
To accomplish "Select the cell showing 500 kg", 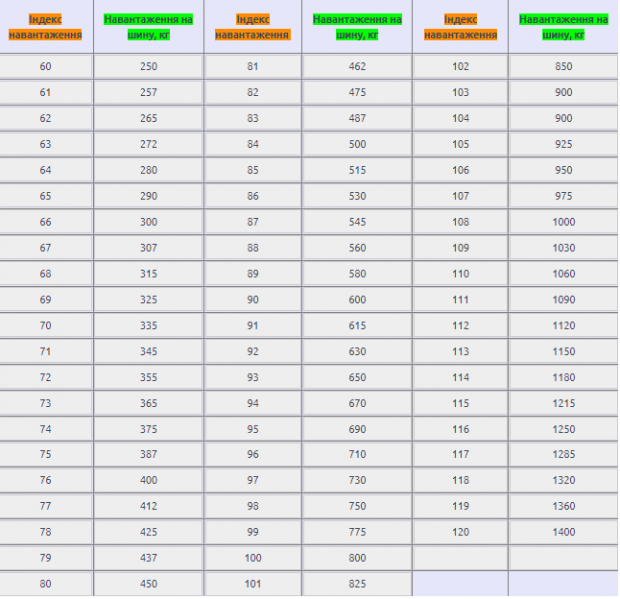I will click(x=357, y=145).
